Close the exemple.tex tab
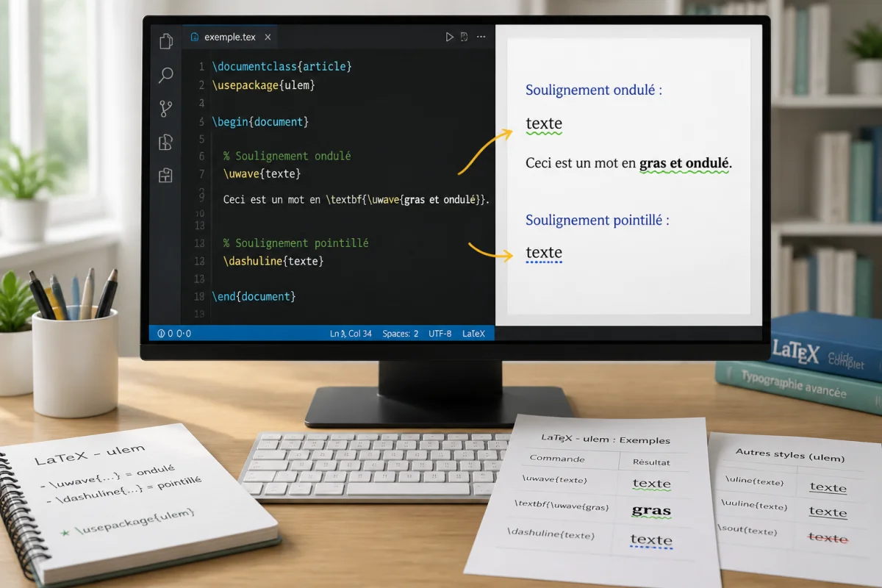 tap(268, 37)
